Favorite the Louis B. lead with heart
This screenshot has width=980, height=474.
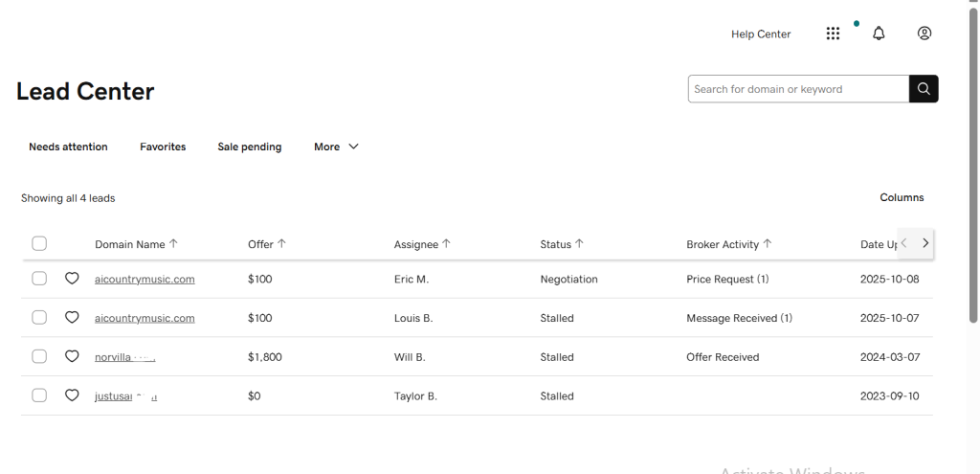tap(72, 318)
